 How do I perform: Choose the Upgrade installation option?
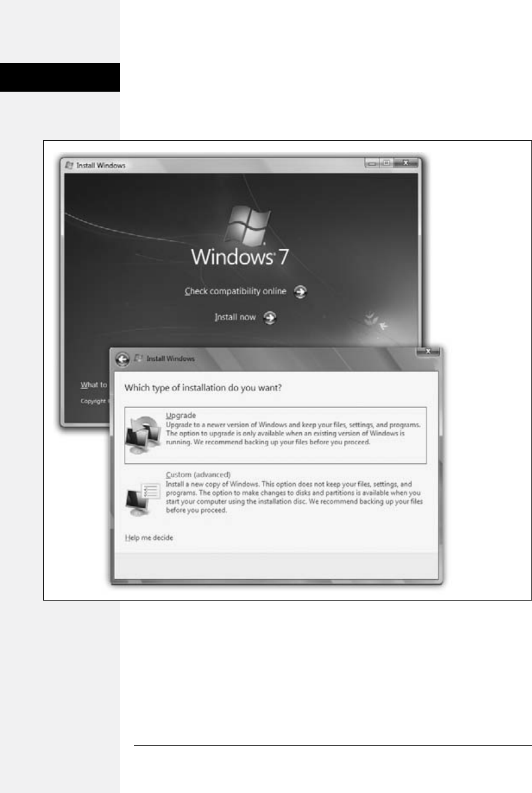pyautogui.click(x=276, y=435)
